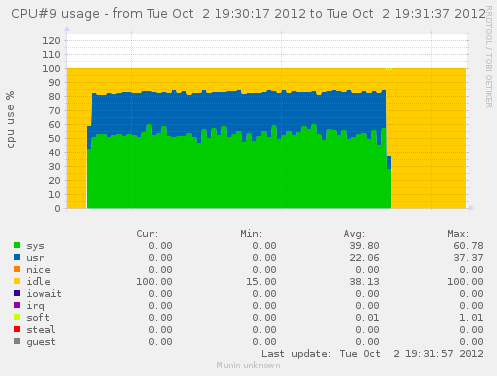
Task: Click the gray guest legend swatch
Action: tap(17, 341)
